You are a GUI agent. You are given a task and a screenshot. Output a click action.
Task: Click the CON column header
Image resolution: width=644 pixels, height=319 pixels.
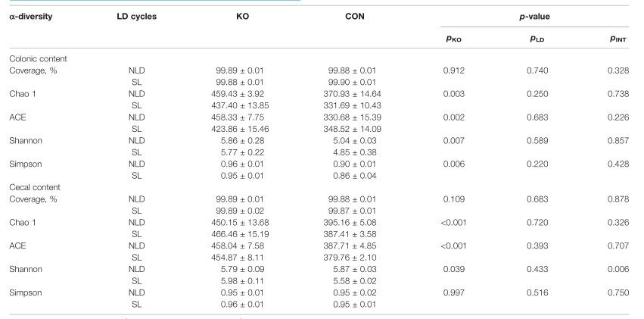(x=354, y=17)
